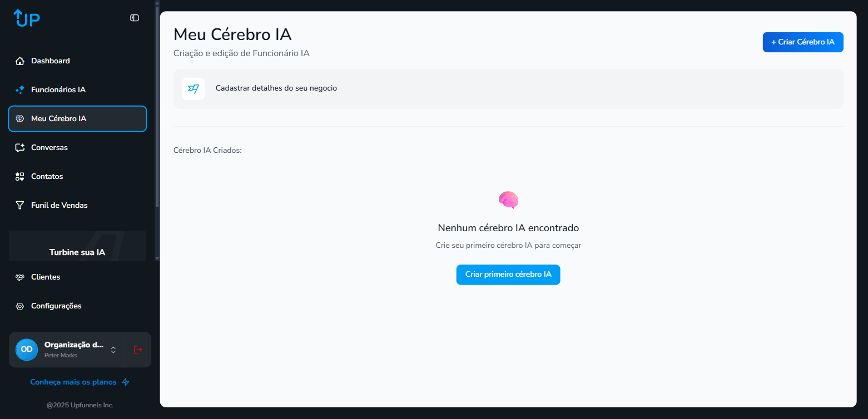
Task: Click the paper plane icon in the banner
Action: click(193, 88)
